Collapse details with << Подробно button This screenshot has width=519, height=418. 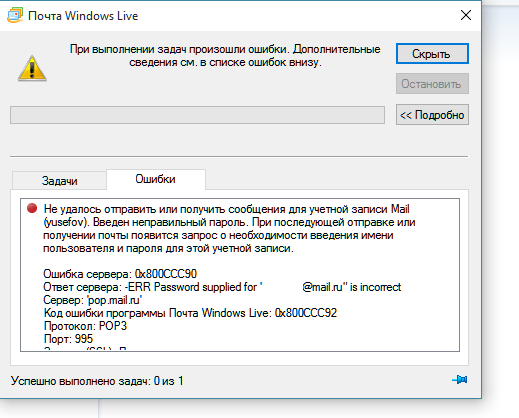(432, 115)
